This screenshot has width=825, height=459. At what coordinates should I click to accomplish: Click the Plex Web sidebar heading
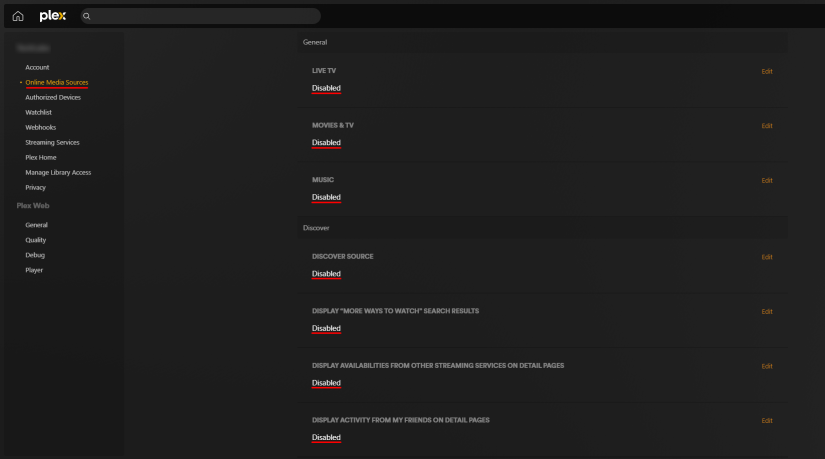[x=33, y=206]
